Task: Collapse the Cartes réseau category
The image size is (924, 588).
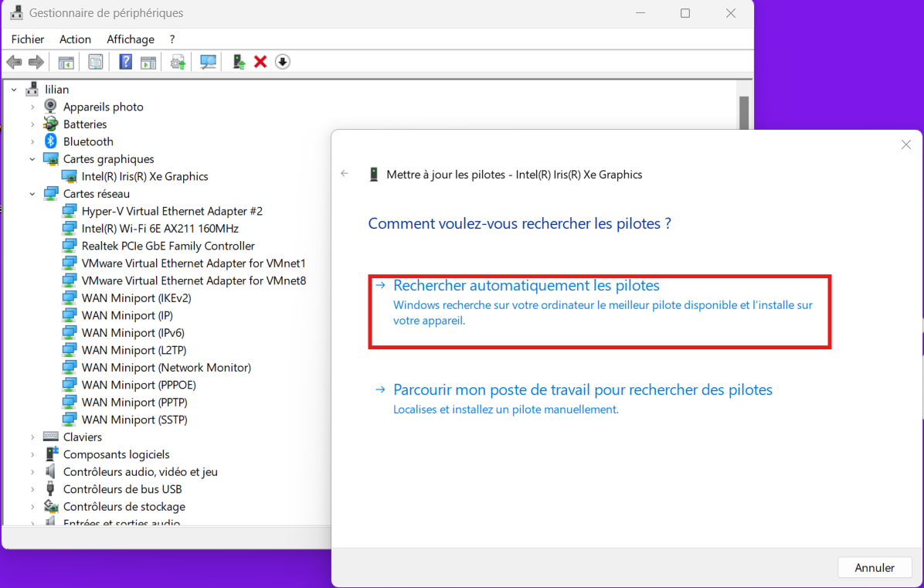Action: pos(32,194)
